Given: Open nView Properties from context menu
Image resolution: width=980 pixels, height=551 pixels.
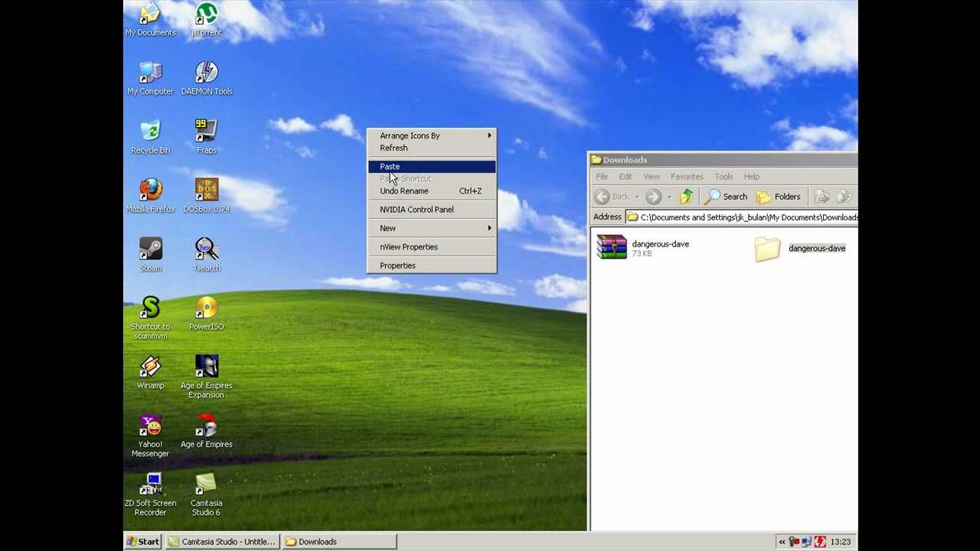Looking at the screenshot, I should 432,246.
